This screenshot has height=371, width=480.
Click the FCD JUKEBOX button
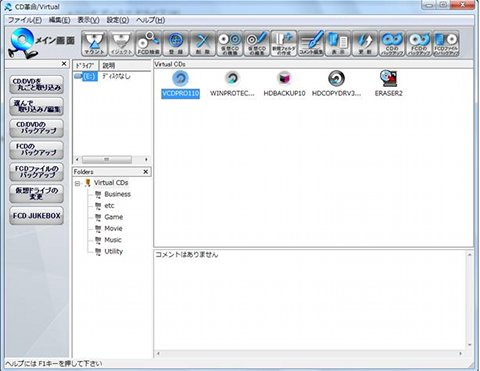(36, 216)
